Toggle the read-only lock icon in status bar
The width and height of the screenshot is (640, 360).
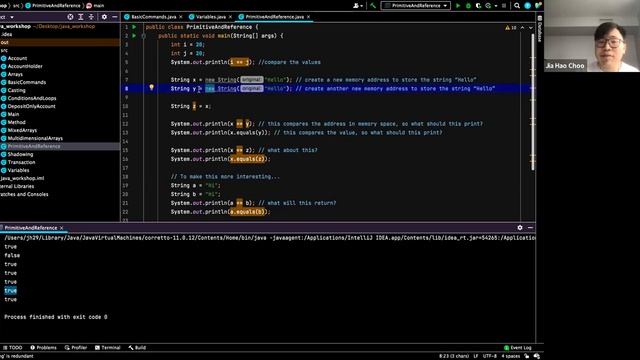click(527, 356)
